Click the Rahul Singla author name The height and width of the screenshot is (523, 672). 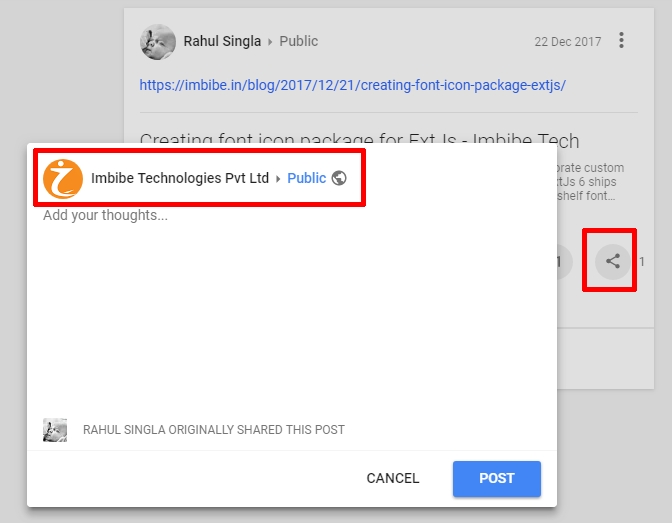[x=222, y=41]
